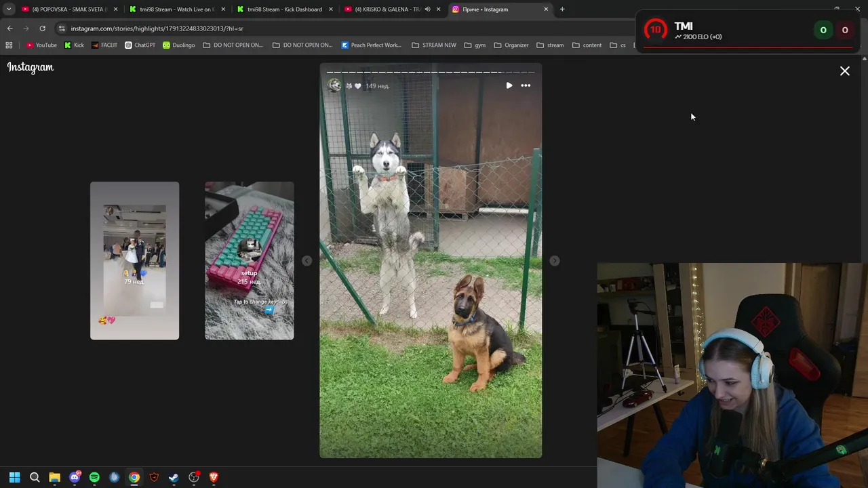The image size is (868, 488).
Task: Open Chrome from the taskbar
Action: 134,477
